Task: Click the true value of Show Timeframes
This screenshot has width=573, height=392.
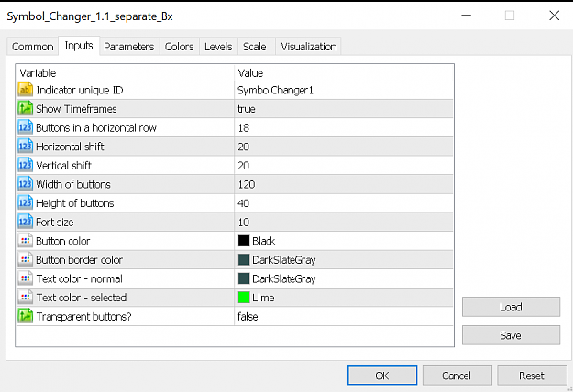Action: [247, 109]
